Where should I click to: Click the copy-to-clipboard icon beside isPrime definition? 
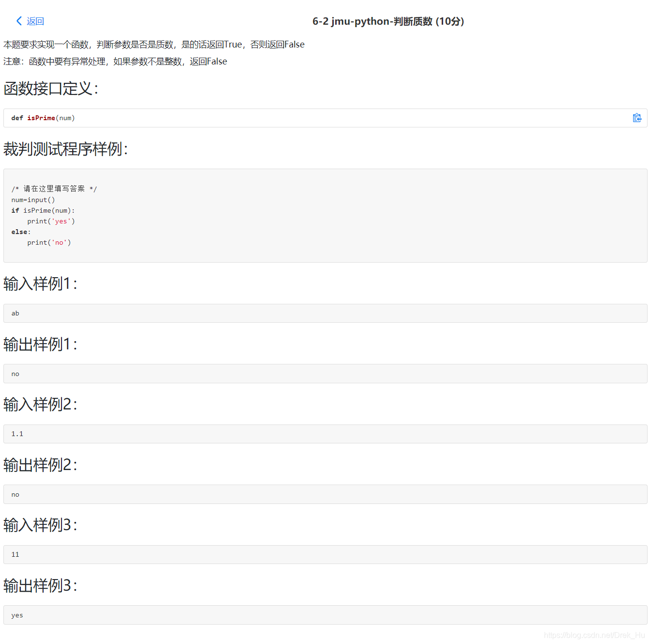(x=637, y=117)
